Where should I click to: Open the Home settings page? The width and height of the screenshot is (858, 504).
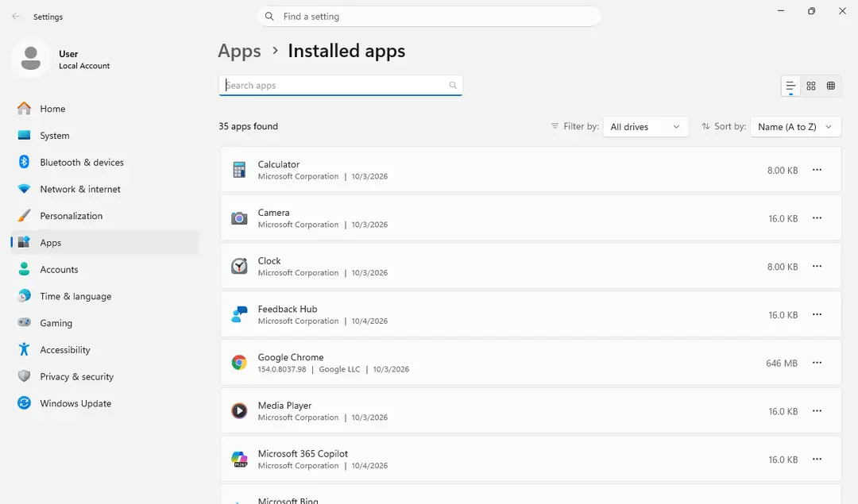click(x=105, y=109)
